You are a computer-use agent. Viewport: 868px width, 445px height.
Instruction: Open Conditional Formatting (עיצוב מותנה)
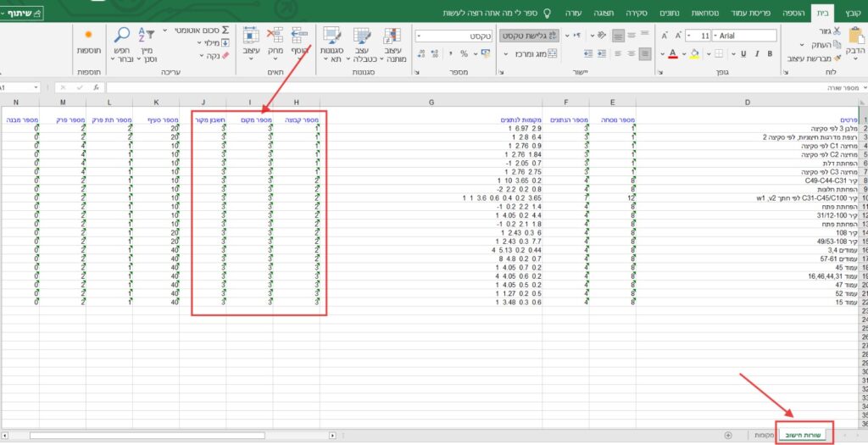tap(392, 35)
